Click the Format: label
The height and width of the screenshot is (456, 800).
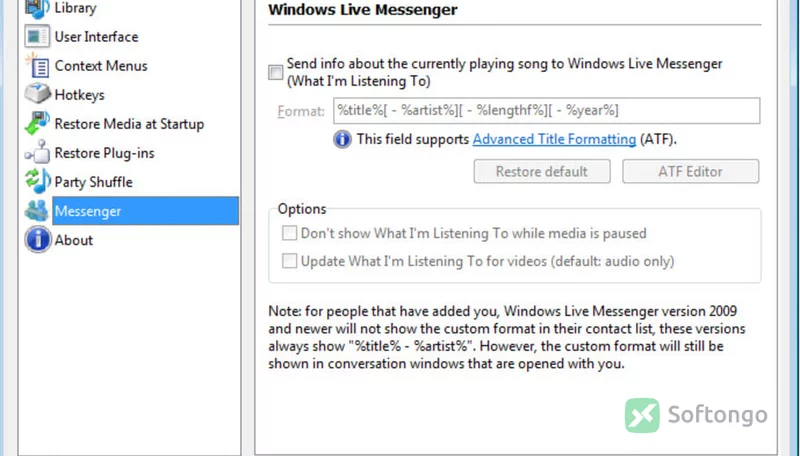301,111
